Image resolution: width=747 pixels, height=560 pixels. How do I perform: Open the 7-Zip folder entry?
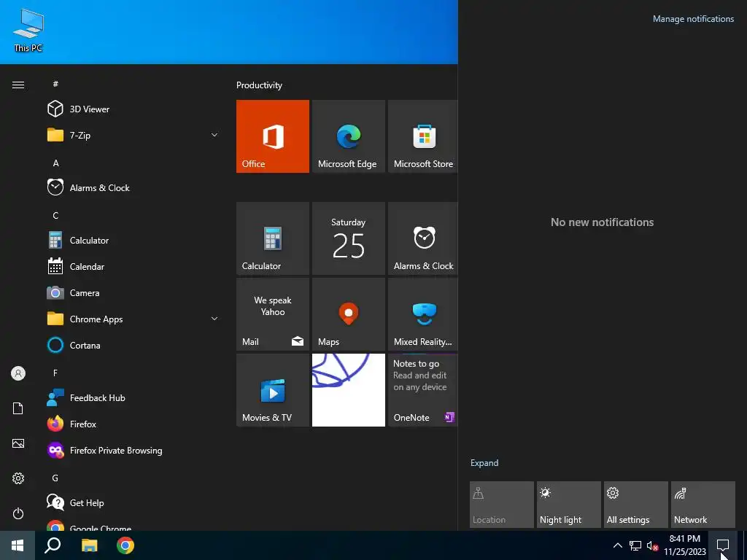coord(133,135)
